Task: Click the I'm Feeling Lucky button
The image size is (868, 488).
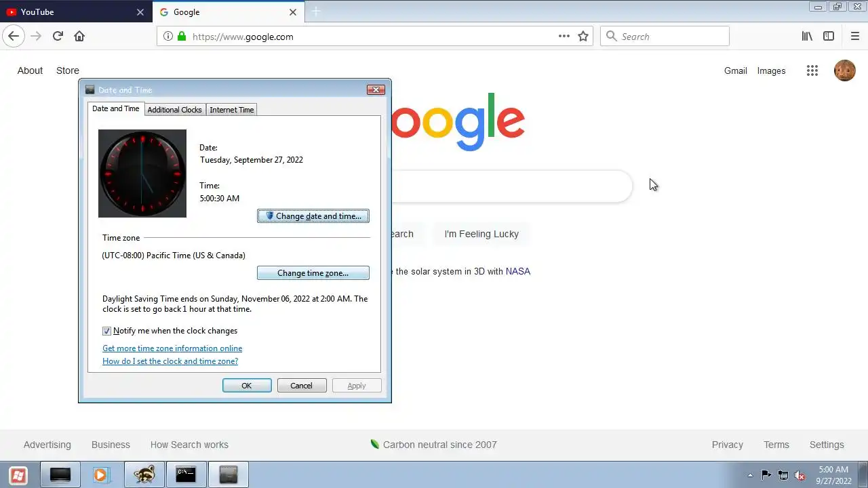Action: 481,234
